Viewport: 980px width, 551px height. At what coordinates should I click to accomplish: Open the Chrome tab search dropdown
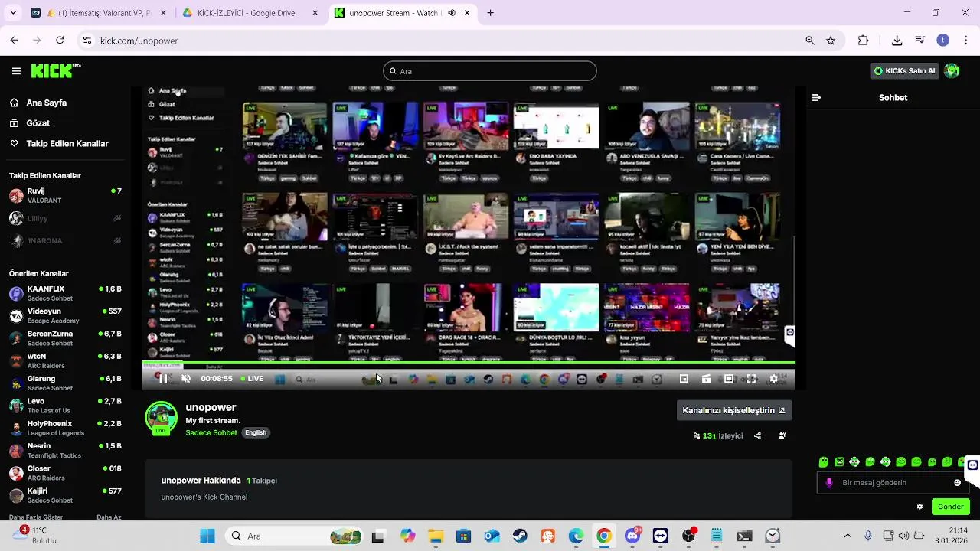pyautogui.click(x=13, y=13)
